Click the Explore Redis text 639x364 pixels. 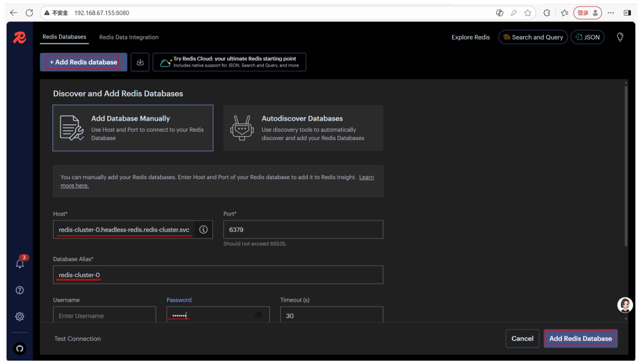coord(470,37)
